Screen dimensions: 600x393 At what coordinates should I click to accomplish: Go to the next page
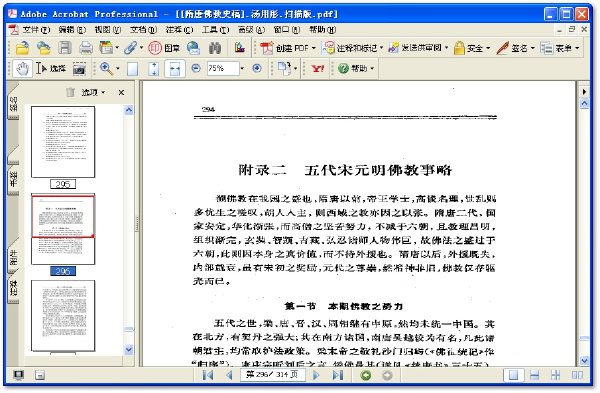click(x=316, y=375)
